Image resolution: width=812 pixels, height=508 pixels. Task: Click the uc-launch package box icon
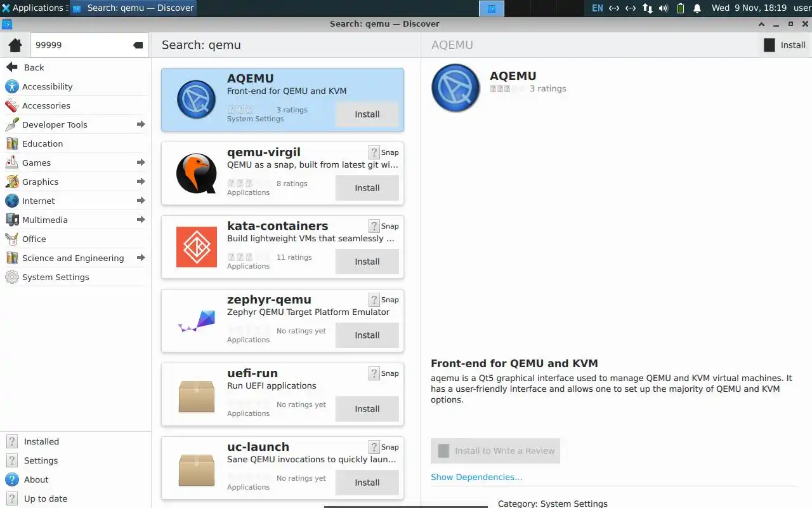tap(196, 470)
